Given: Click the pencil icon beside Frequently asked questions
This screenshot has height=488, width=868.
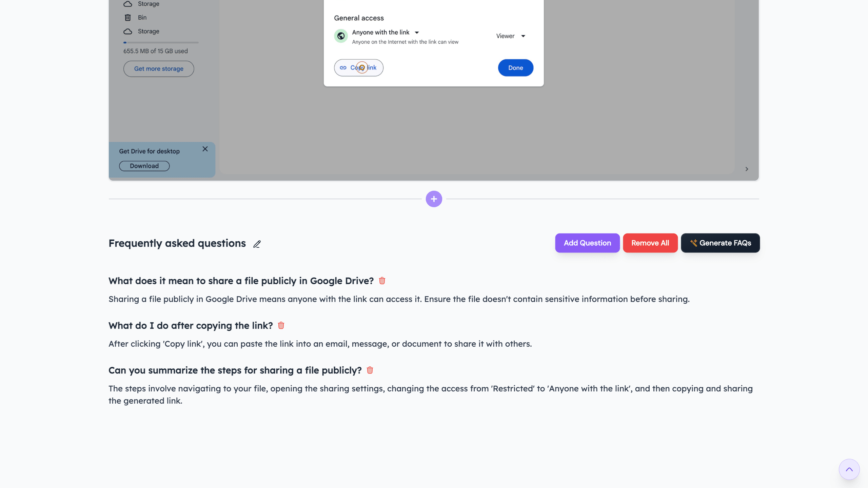Looking at the screenshot, I should pos(257,244).
